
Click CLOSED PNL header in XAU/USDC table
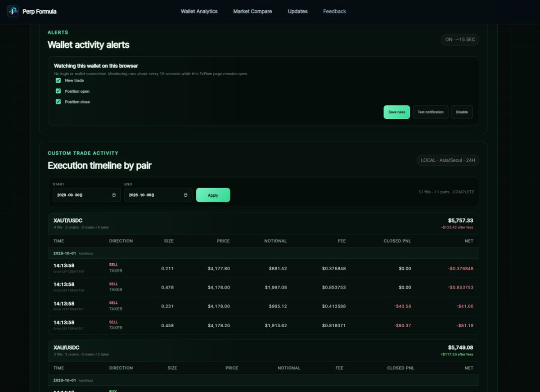coord(401,368)
